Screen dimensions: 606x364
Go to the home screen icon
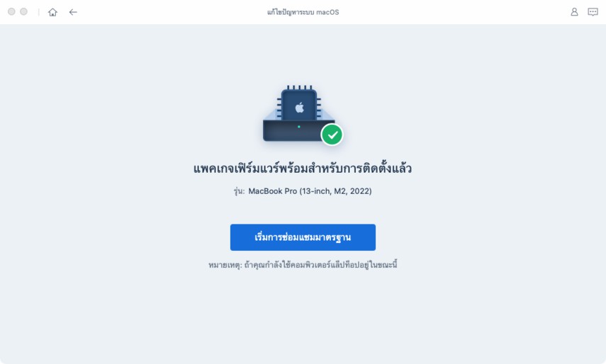(52, 12)
